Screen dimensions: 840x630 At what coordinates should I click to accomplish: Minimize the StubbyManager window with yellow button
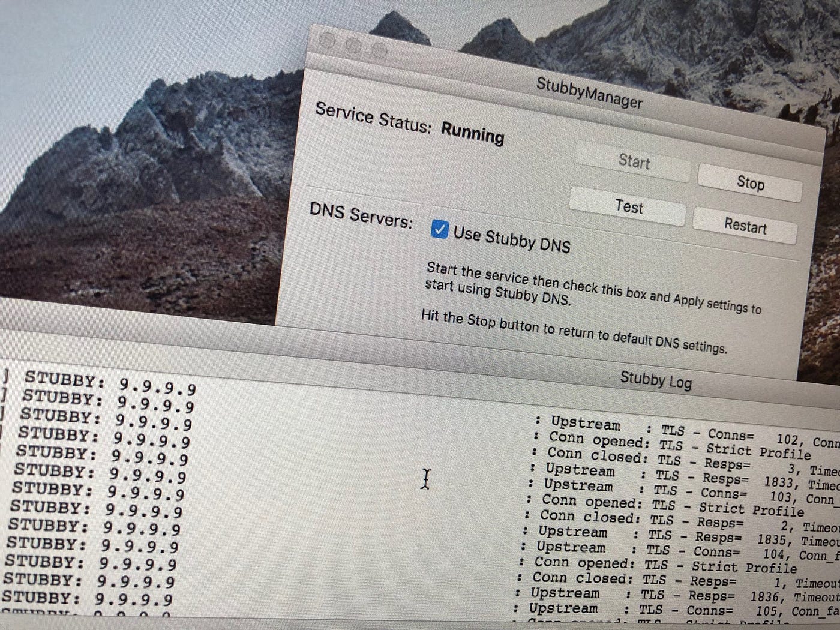[x=353, y=45]
